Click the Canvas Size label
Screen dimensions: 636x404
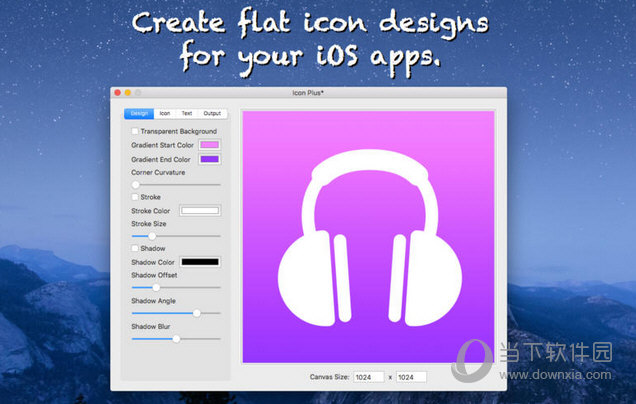click(329, 377)
